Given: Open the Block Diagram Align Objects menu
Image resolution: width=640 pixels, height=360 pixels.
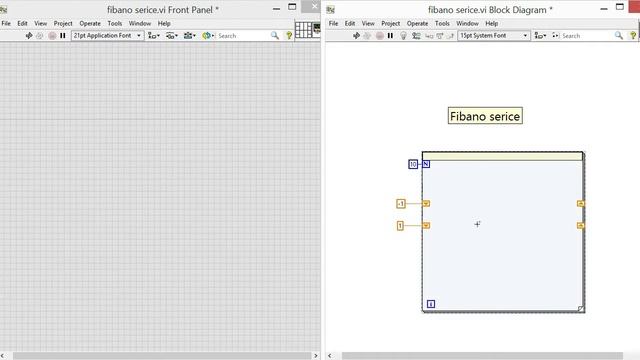Looking at the screenshot, I should pos(540,36).
